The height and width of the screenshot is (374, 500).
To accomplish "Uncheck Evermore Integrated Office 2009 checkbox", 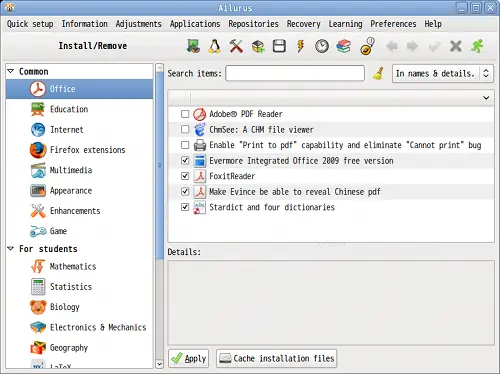I will [x=185, y=160].
